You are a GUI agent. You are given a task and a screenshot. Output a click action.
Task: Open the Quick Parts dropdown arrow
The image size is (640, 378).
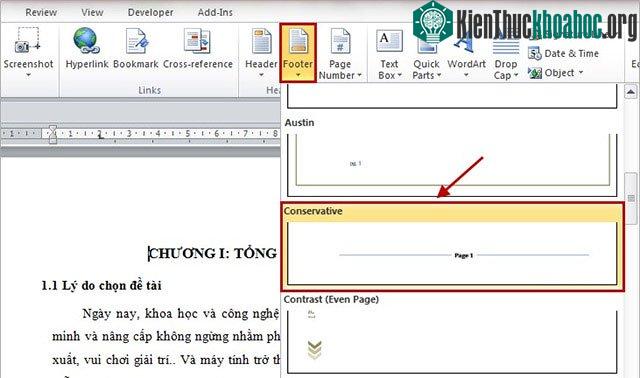point(439,75)
